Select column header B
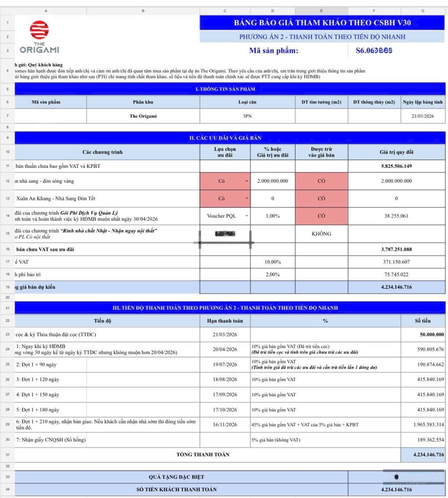 tap(143, 11)
